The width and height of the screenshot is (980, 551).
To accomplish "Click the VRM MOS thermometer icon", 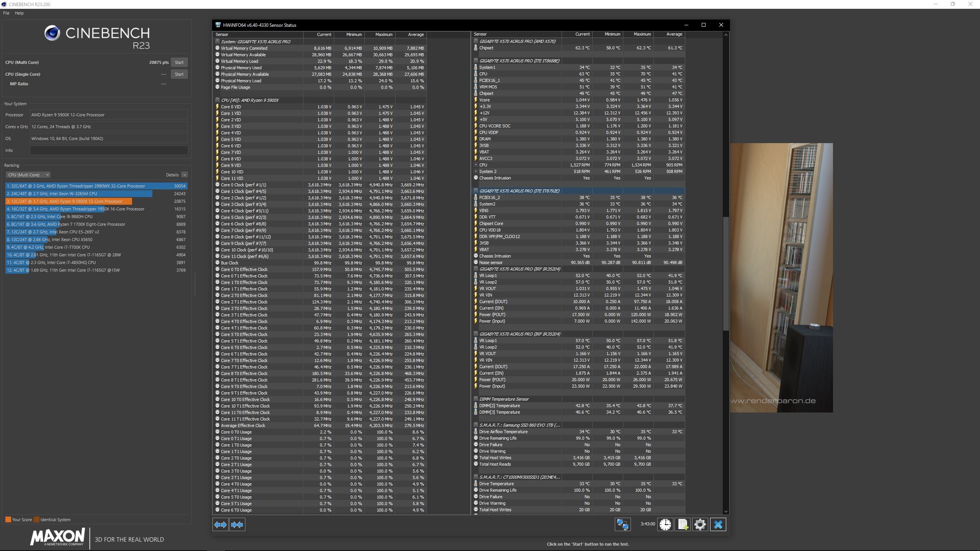I will tap(476, 87).
